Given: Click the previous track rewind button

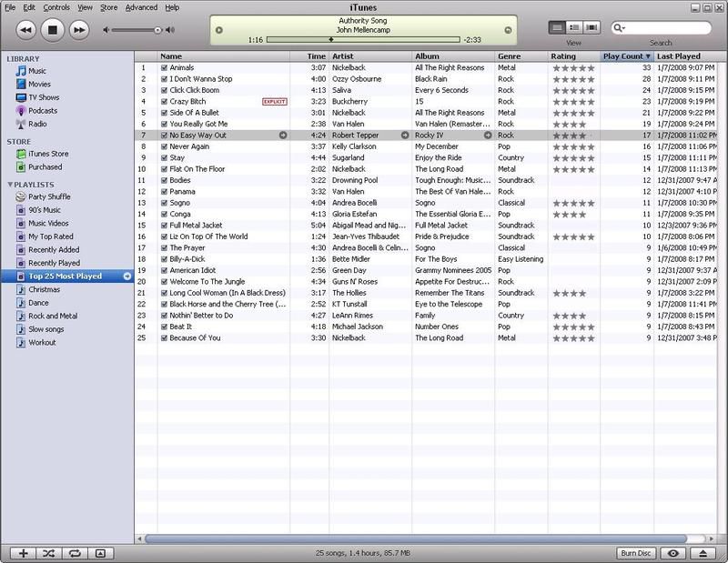Looking at the screenshot, I should (26, 30).
